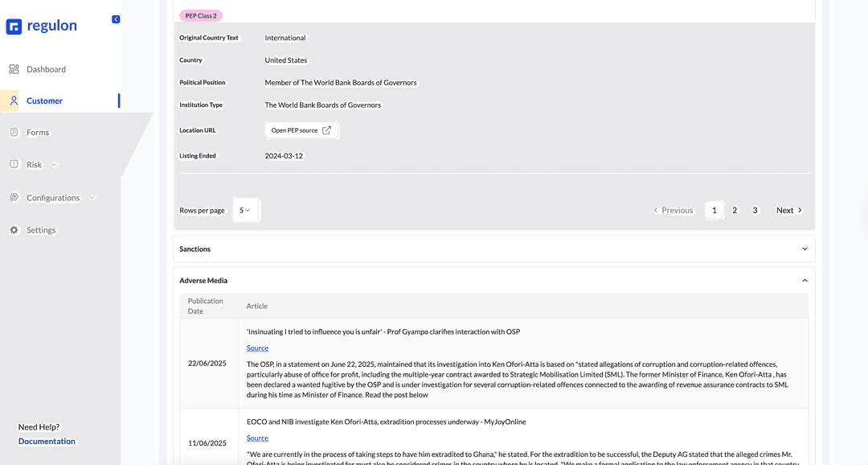868x465 pixels.
Task: Open the Forms menu item
Action: pyautogui.click(x=38, y=133)
